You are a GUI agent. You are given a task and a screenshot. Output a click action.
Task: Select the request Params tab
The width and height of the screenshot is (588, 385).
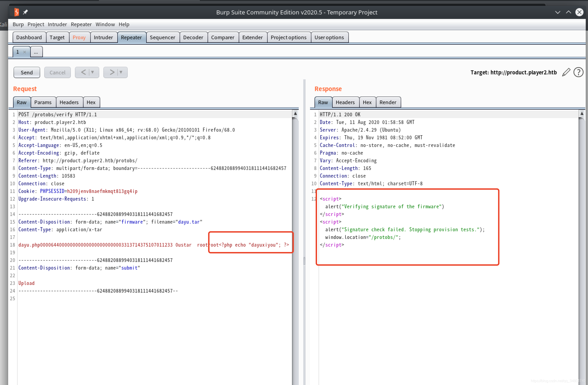coord(43,102)
